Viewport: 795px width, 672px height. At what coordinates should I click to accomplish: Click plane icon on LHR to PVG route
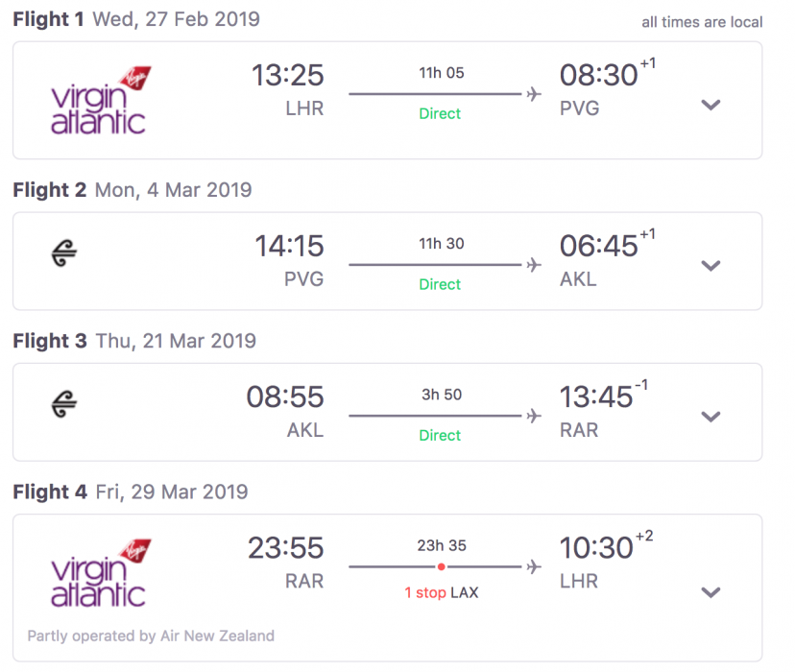pyautogui.click(x=534, y=94)
